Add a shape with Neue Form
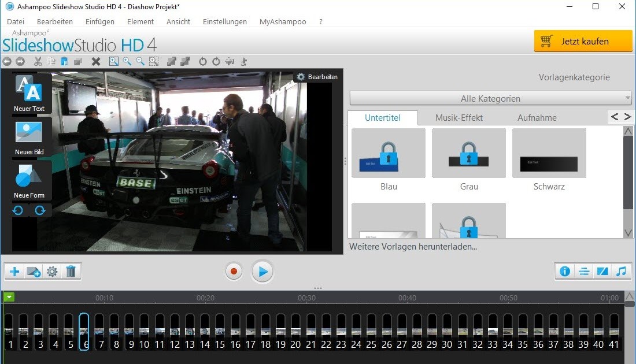The image size is (636, 364). pyautogui.click(x=29, y=181)
